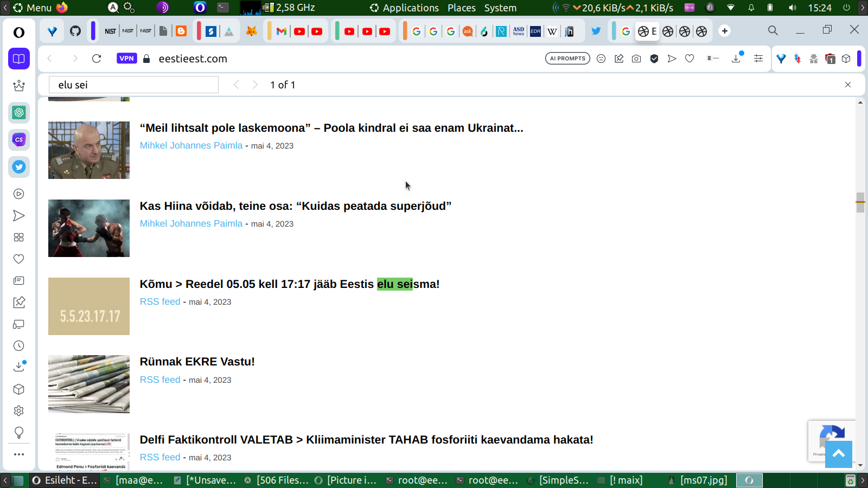Reload the current page

coord(97,59)
